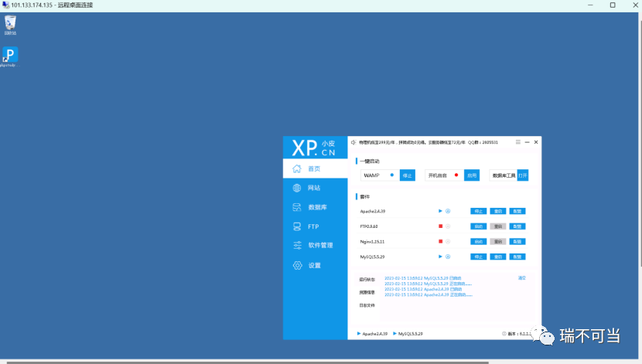Close the phpStudy panel window
The width and height of the screenshot is (642, 364).
[x=536, y=142]
